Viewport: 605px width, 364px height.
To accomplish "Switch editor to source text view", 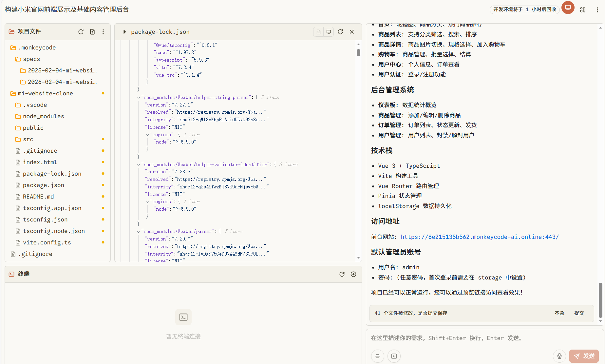I will click(x=318, y=32).
